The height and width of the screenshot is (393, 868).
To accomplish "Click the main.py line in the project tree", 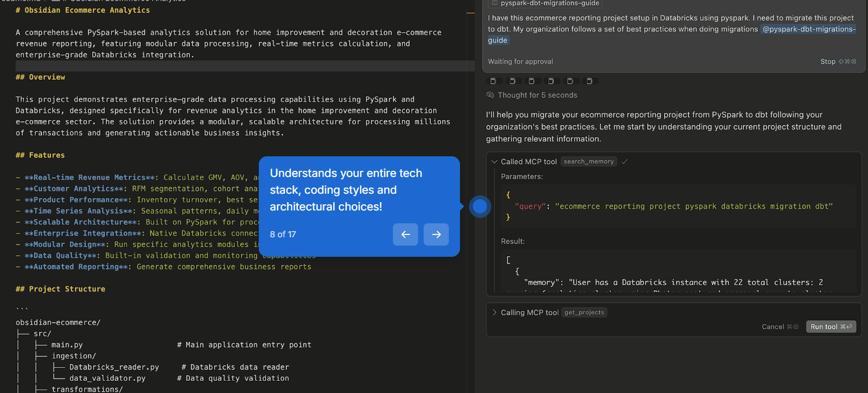I will [x=163, y=345].
